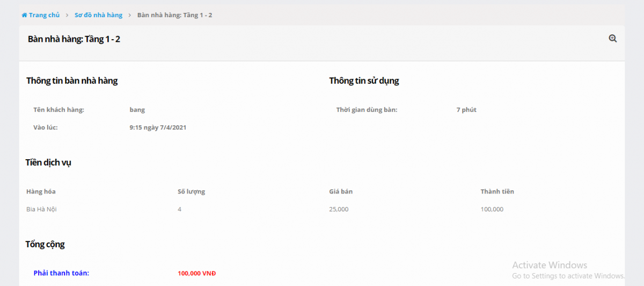The height and width of the screenshot is (286, 644).
Task: Select the customer name value bang
Action: pos(137,110)
